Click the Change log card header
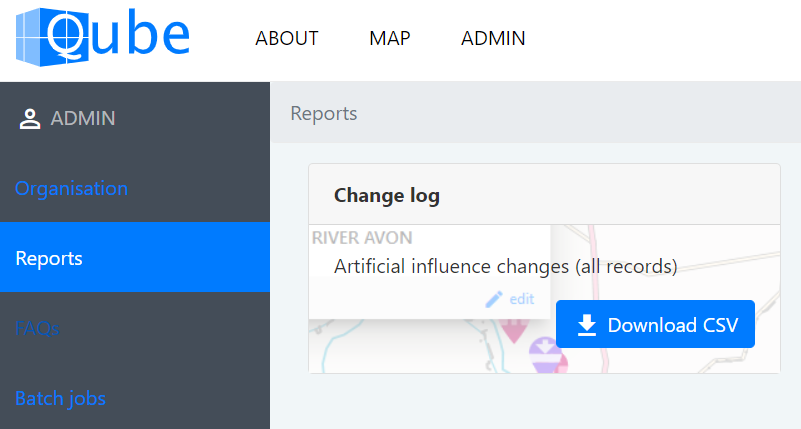This screenshot has height=429, width=801. pyautogui.click(x=387, y=195)
